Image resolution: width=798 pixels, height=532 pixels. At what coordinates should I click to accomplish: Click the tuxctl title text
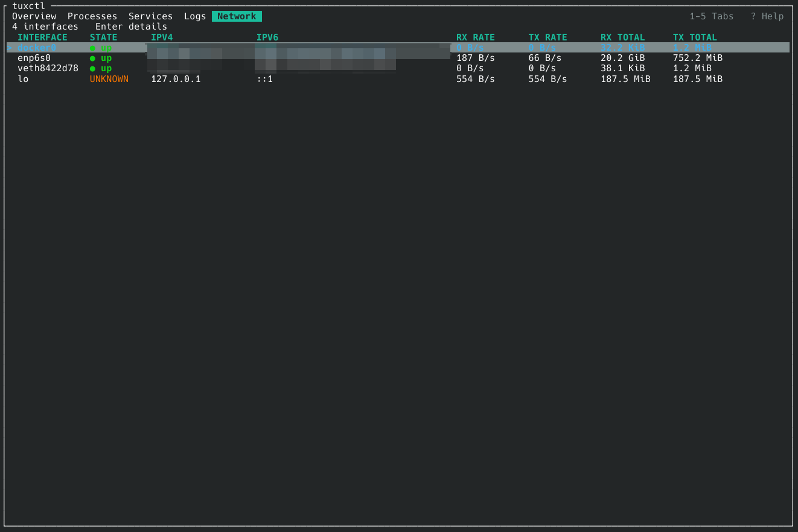point(29,6)
